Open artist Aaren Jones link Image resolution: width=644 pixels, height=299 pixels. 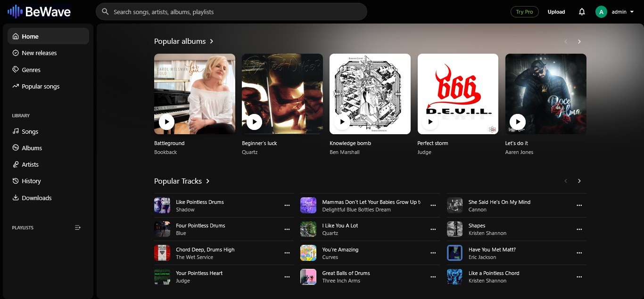(519, 152)
